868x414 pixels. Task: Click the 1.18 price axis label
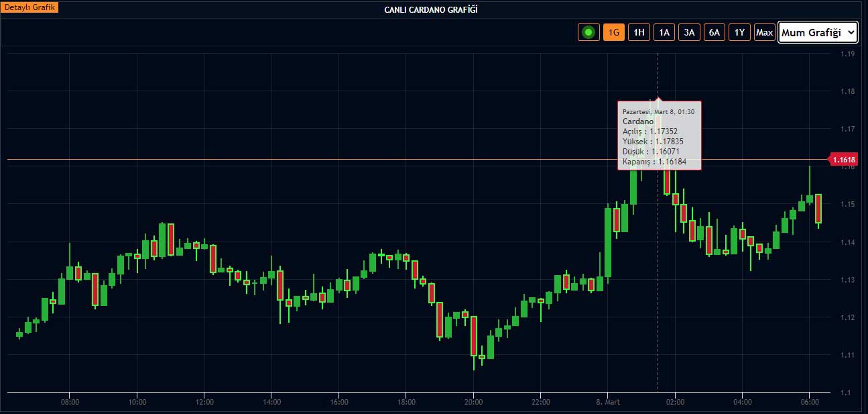click(x=847, y=91)
